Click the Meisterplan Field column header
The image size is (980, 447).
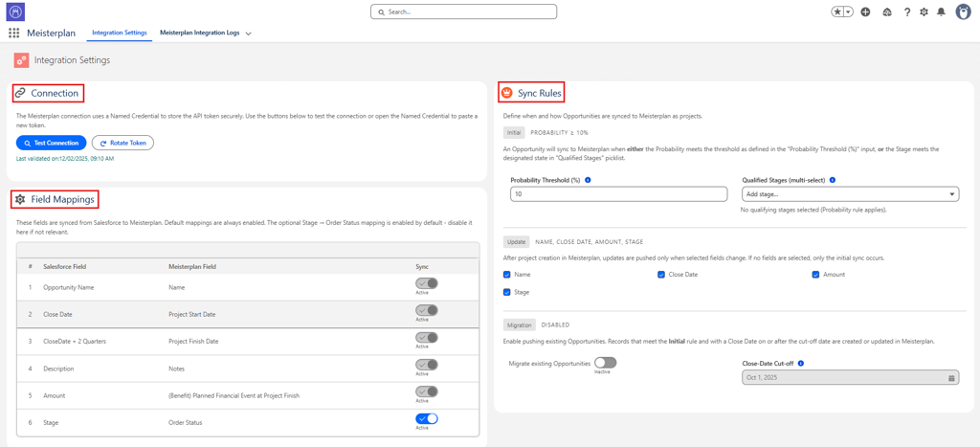(x=191, y=266)
